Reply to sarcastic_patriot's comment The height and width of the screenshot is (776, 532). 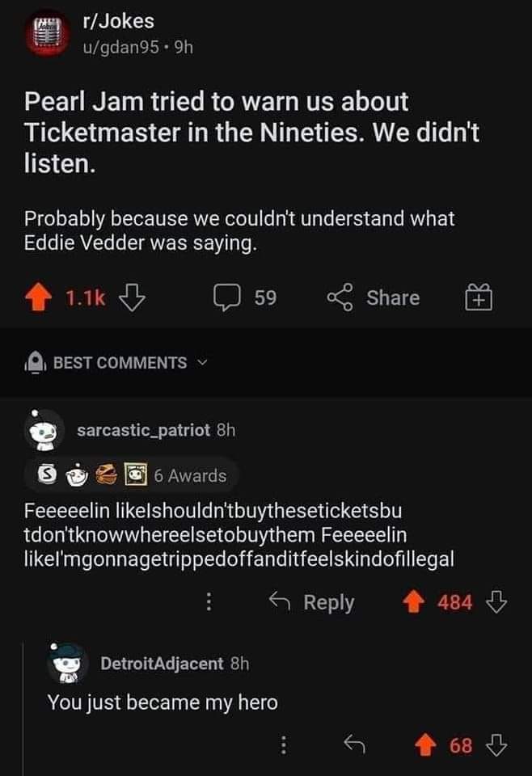[x=314, y=603]
